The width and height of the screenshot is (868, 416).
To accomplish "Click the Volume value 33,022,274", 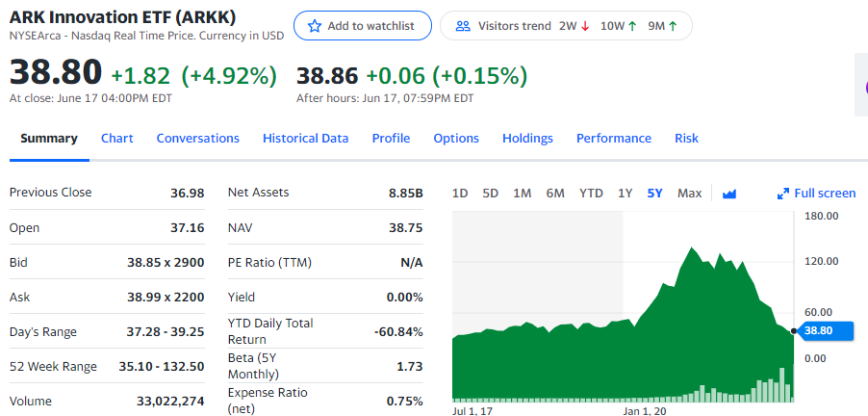I will click(x=170, y=402).
